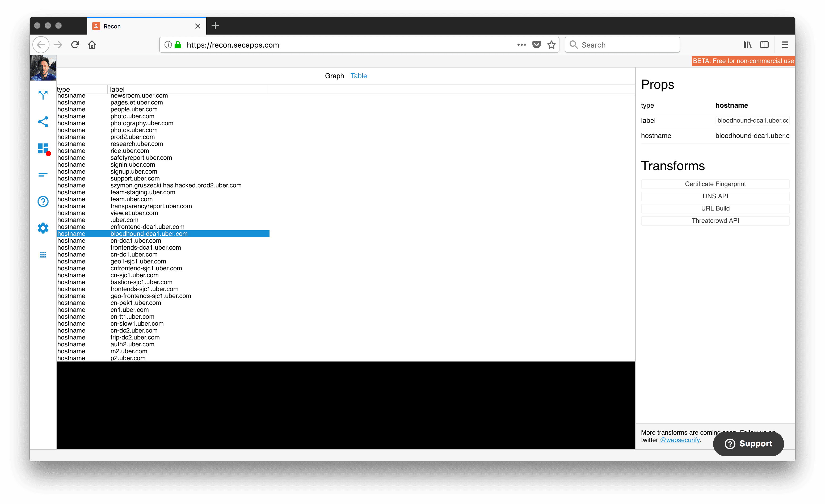Select row frontends-dca1.uber.com
The height and width of the screenshot is (504, 825).
(x=163, y=248)
